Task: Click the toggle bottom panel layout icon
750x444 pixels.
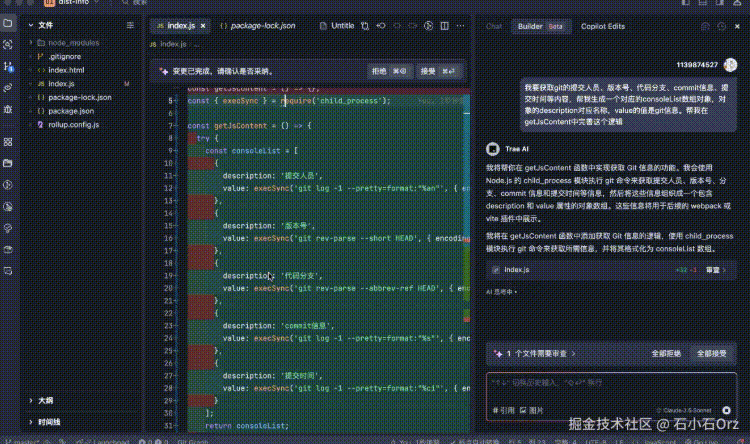Action: 703,2
